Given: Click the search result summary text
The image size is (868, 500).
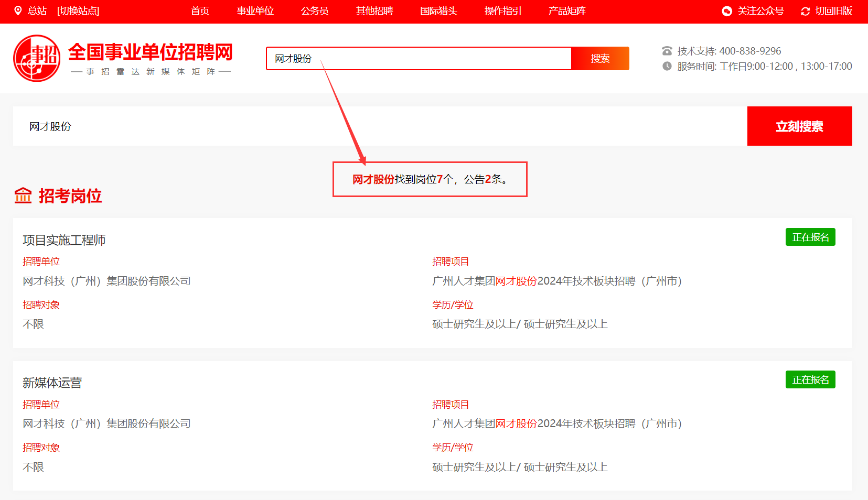Looking at the screenshot, I should (430, 179).
